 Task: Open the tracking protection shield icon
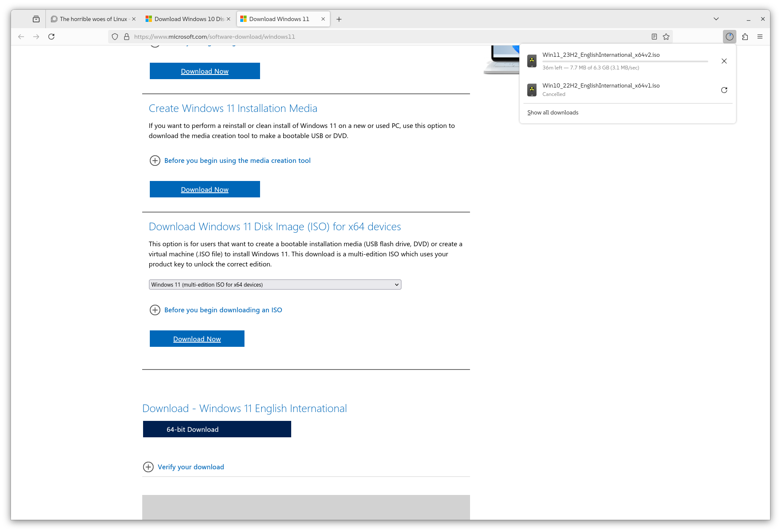click(115, 37)
